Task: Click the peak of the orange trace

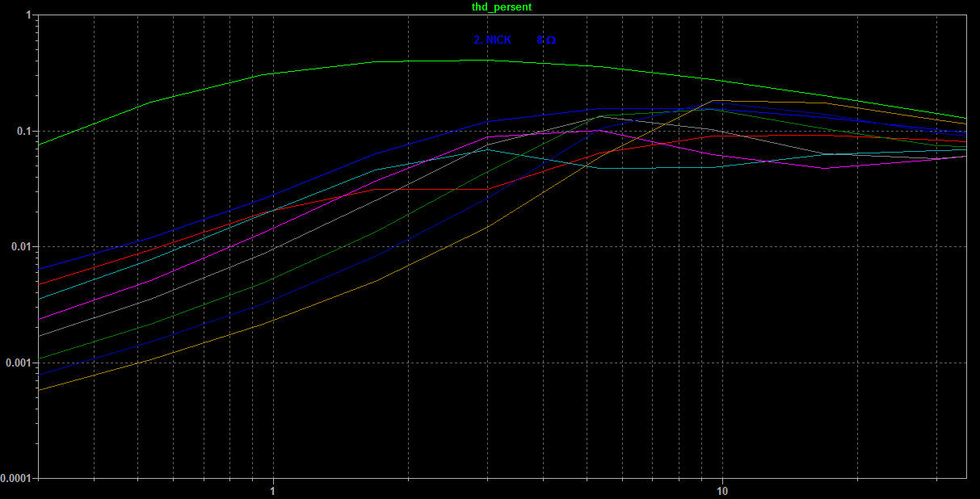Action: point(714,101)
